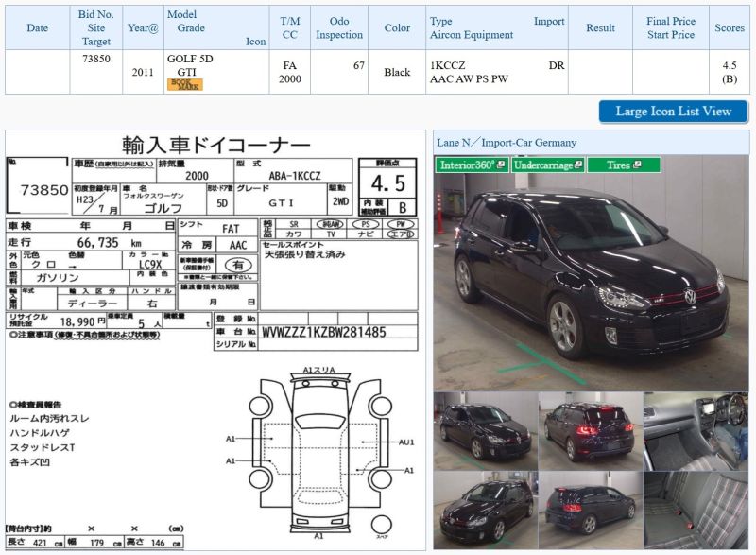Image resolution: width=756 pixels, height=555 pixels.
Task: Click the odometer value 67
Action: point(359,65)
